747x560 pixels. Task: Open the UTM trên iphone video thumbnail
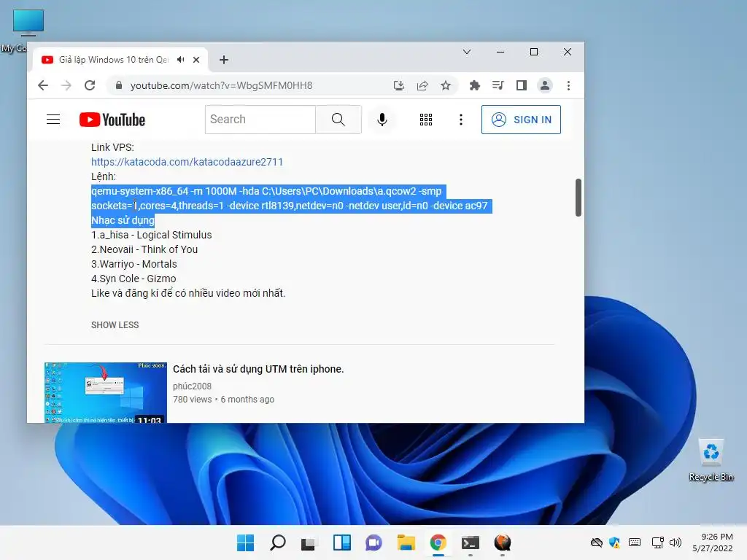point(106,392)
